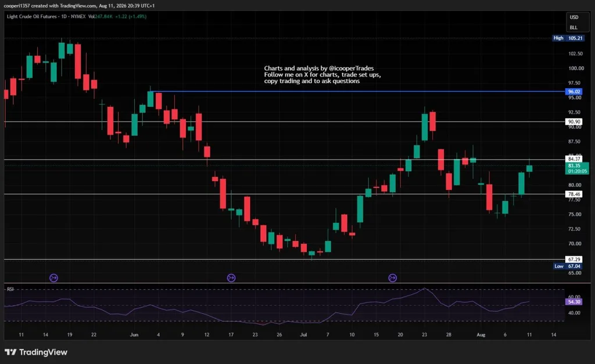The height and width of the screenshot is (364, 595).
Task: Select the 90.90 horizontal line price label
Action: [574, 122]
